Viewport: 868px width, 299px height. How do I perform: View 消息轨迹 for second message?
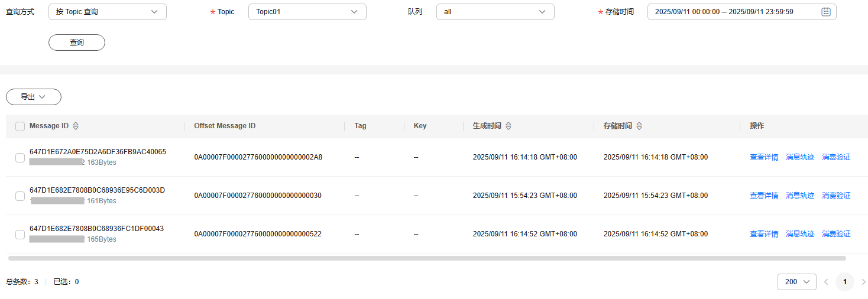800,196
